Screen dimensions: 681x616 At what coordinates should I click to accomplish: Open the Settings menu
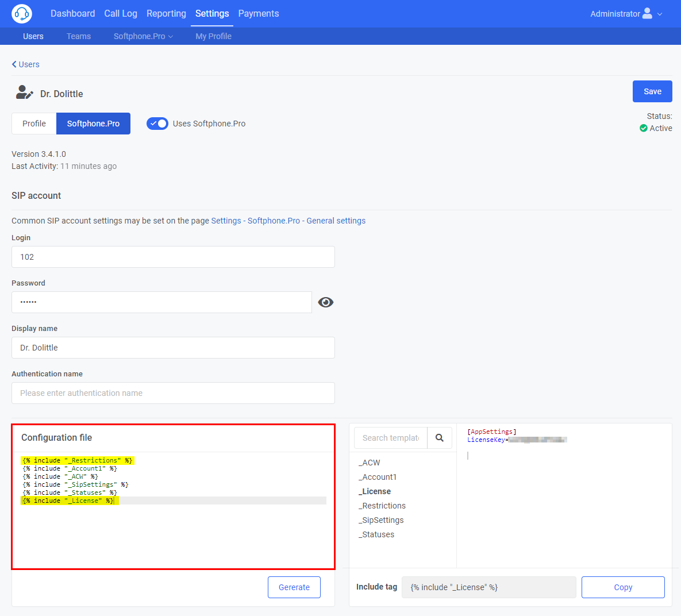(x=212, y=13)
